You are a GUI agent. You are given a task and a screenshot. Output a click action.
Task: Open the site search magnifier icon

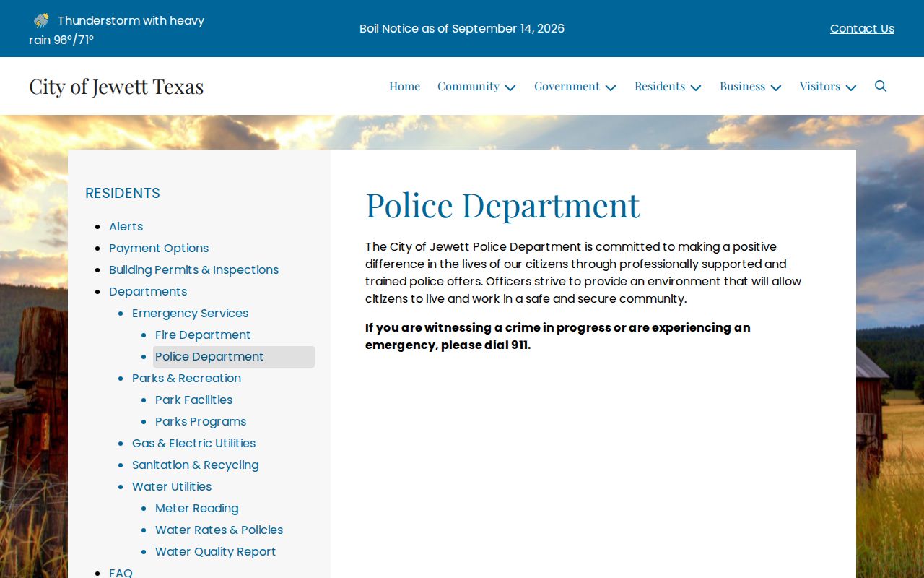click(881, 86)
